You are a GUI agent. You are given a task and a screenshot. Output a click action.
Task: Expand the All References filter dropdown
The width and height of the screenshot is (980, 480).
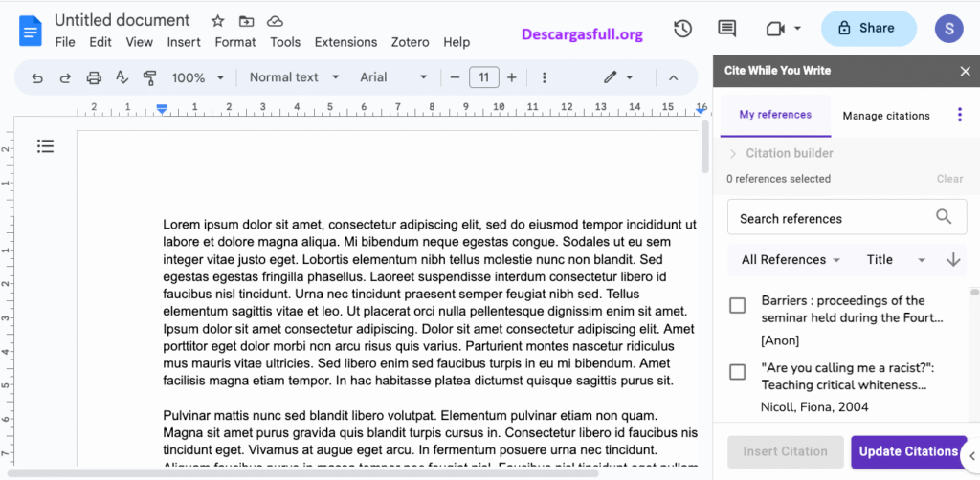(791, 259)
